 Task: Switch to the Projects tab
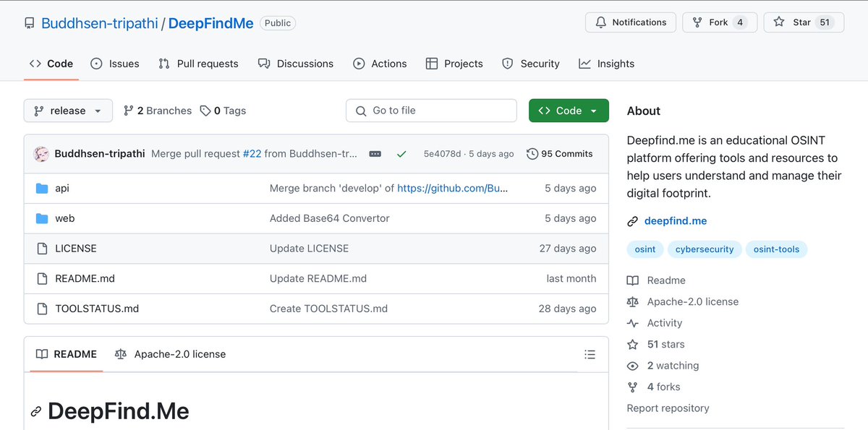pyautogui.click(x=454, y=64)
